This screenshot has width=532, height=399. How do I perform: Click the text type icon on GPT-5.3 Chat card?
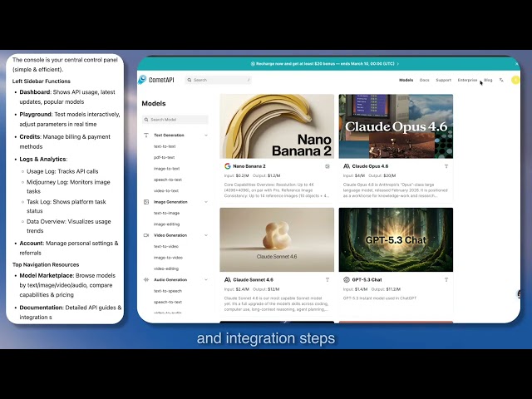click(x=446, y=279)
